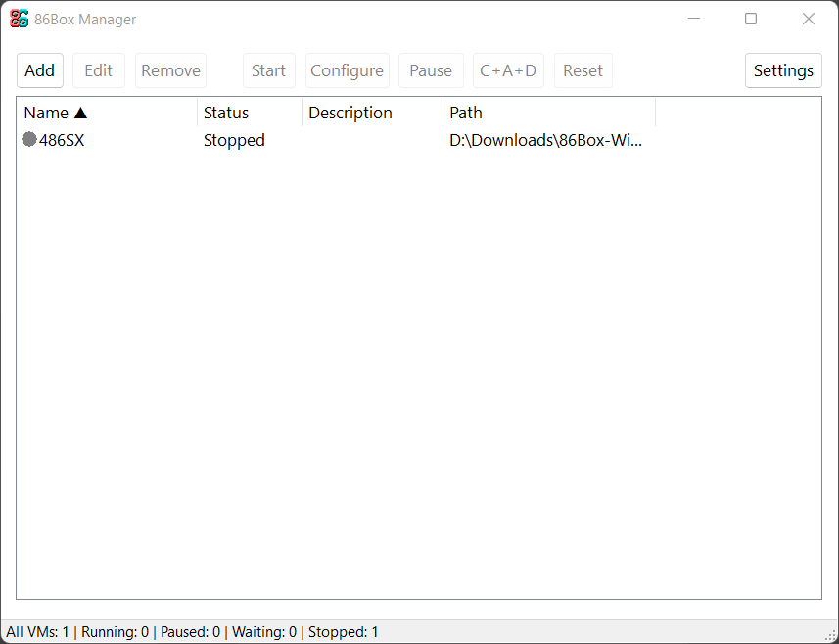Click the Description column header
The image size is (839, 644).
coord(350,113)
